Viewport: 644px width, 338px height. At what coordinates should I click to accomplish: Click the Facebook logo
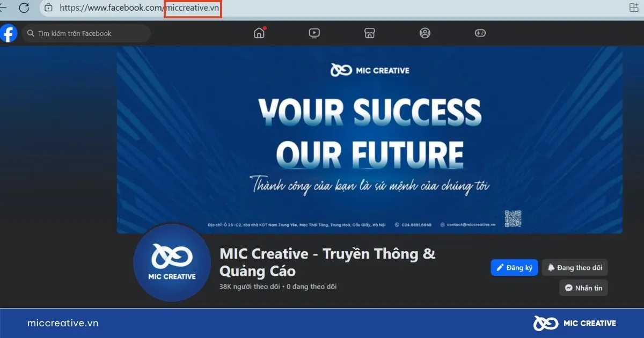9,33
